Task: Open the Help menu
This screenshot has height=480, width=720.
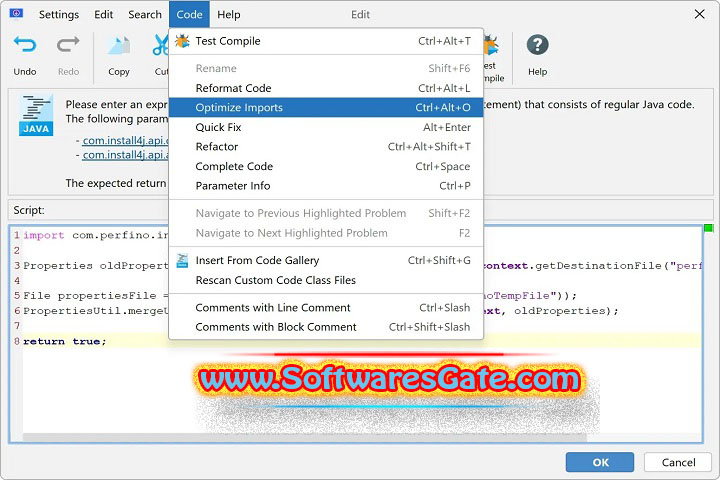Action: [229, 15]
